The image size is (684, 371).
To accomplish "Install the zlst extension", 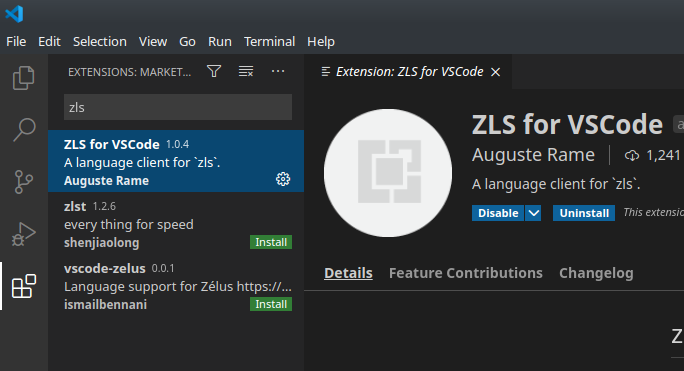I will (x=271, y=242).
